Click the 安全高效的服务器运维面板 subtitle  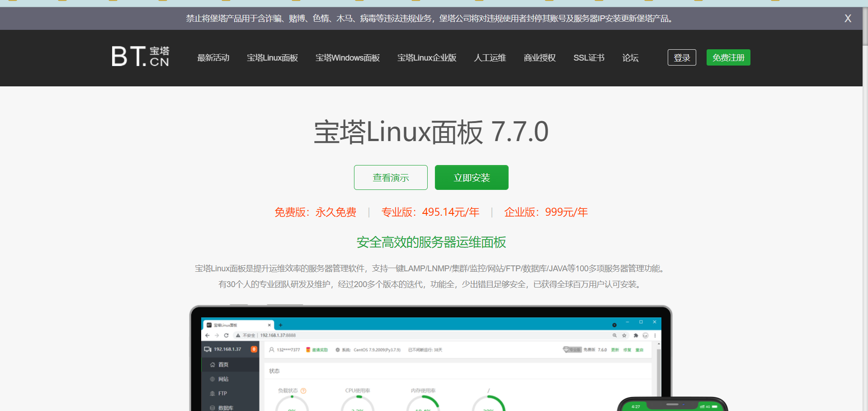click(x=431, y=242)
